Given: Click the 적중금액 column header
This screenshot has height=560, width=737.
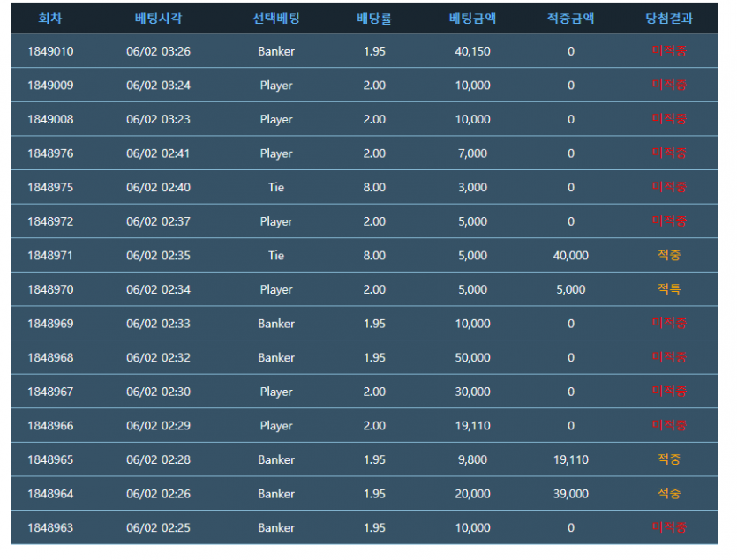Looking at the screenshot, I should 570,19.
